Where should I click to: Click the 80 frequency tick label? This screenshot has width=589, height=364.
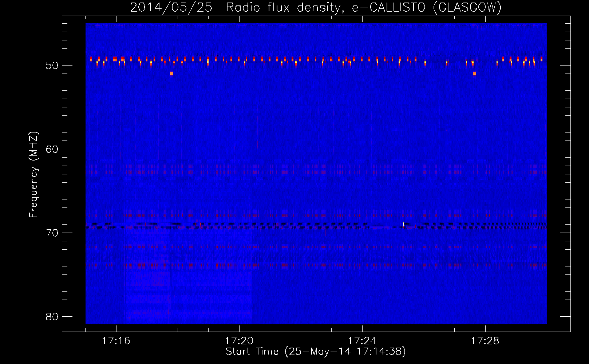(52, 317)
